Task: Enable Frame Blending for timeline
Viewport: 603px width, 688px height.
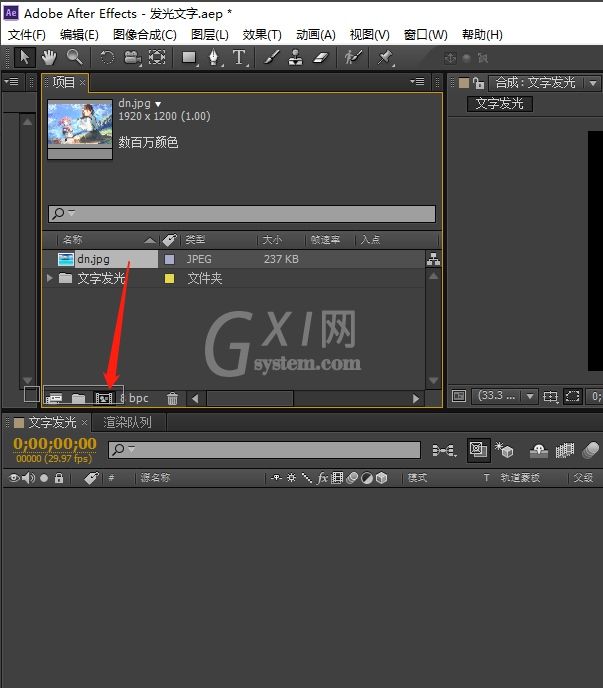Action: (565, 451)
